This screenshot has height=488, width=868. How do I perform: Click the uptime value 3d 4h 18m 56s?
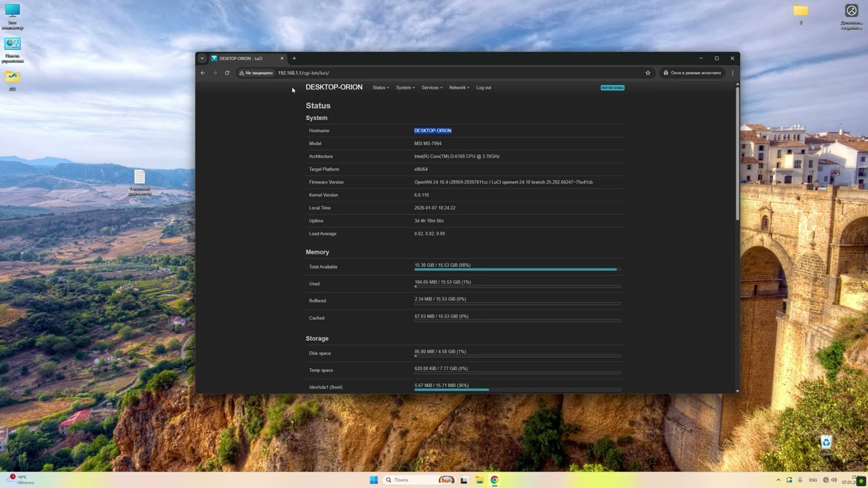coord(429,221)
